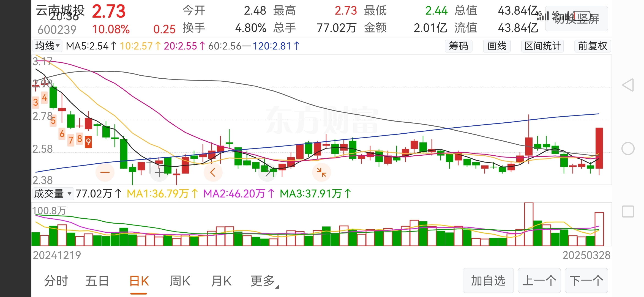This screenshot has width=644, height=297.
Task: Open the 均线 indicator dropdown
Action: pos(47,46)
